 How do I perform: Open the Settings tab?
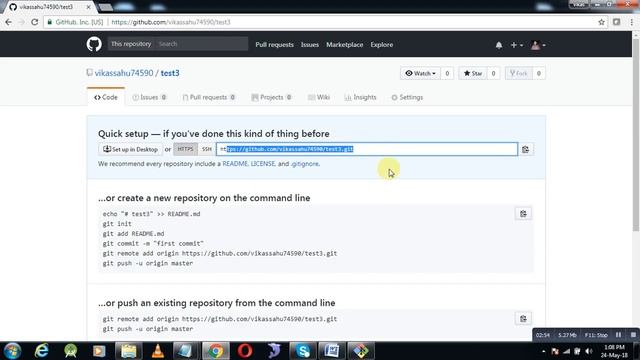coord(407,97)
